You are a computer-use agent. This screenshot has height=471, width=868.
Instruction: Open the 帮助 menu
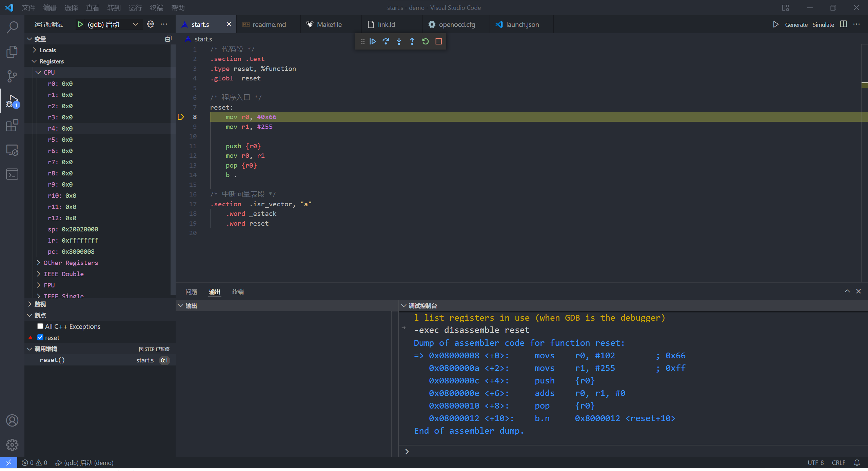click(178, 7)
